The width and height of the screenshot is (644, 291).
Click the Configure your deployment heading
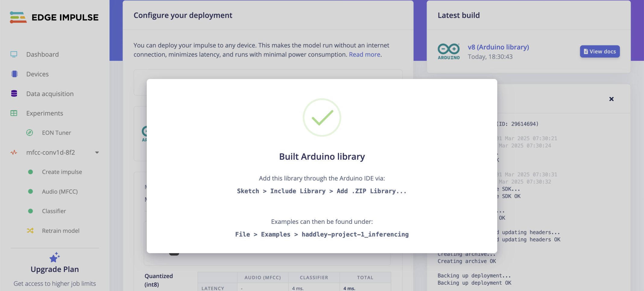click(x=183, y=15)
